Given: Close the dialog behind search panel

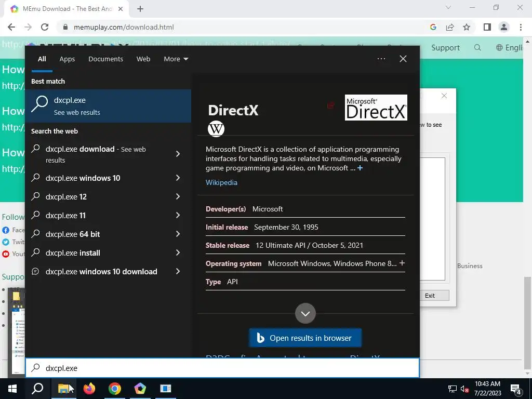Looking at the screenshot, I should [x=444, y=96].
